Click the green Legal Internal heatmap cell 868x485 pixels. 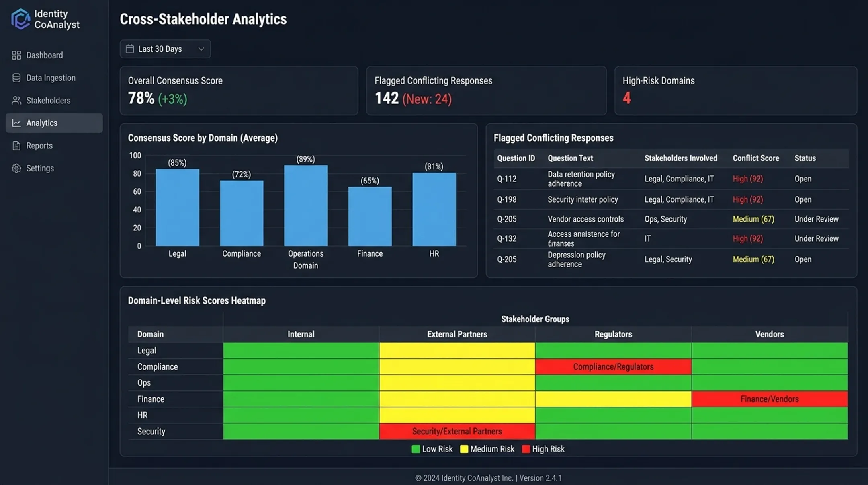click(301, 350)
